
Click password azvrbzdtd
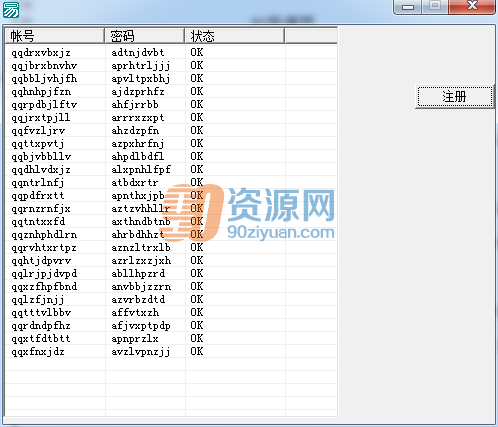point(138,300)
